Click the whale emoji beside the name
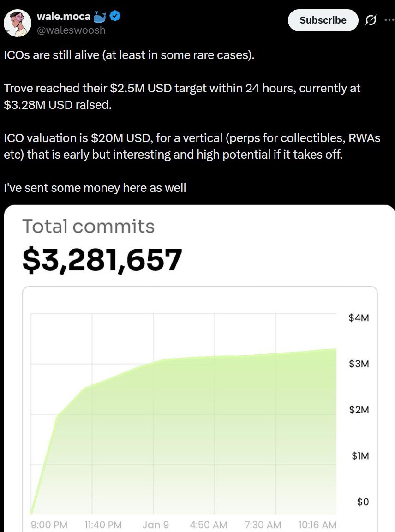 (100, 17)
